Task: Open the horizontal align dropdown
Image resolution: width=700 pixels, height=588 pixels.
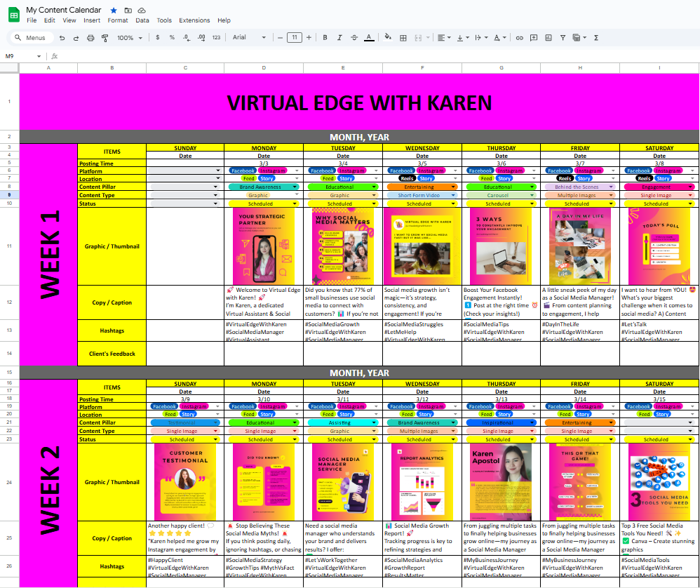Action: 444,38
